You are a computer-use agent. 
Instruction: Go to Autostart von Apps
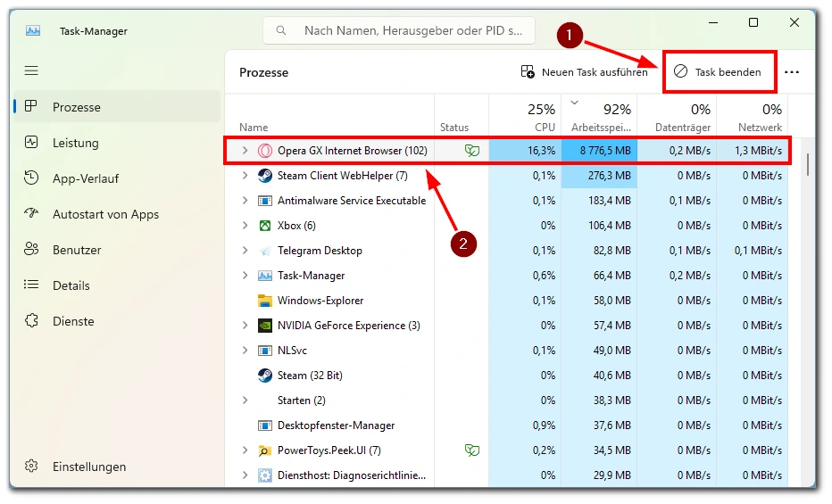click(x=117, y=214)
